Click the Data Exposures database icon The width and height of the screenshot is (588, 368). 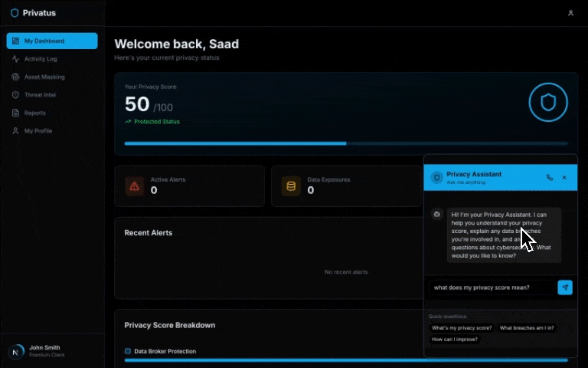click(291, 186)
